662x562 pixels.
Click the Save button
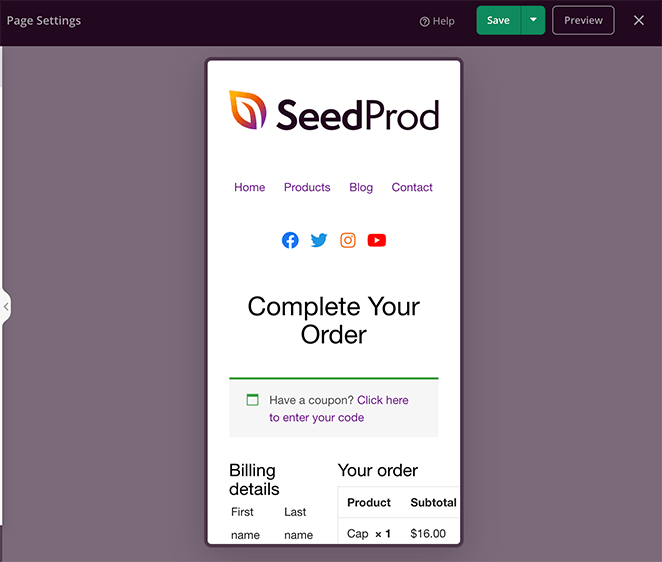[x=499, y=20]
